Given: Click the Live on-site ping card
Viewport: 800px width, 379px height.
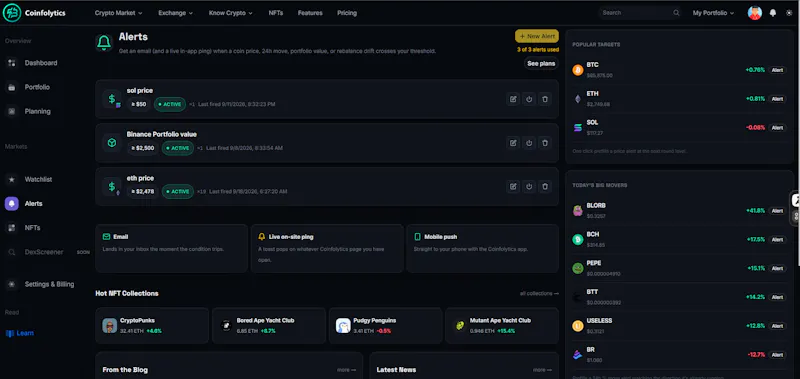Looking at the screenshot, I should click(327, 248).
